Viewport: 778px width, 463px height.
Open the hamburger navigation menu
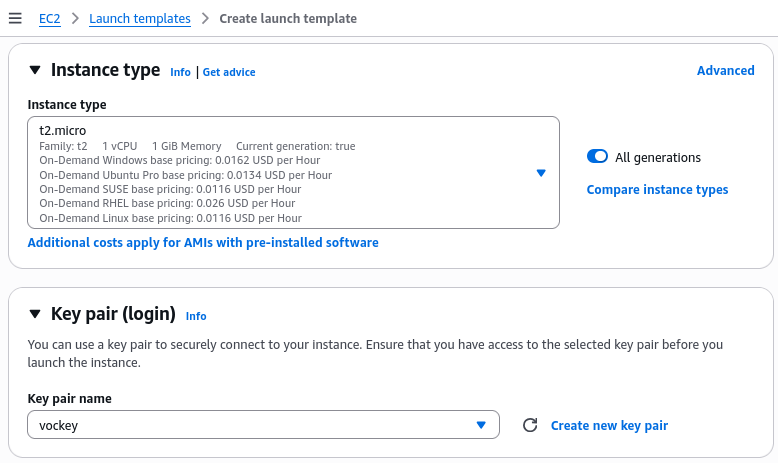[x=15, y=18]
